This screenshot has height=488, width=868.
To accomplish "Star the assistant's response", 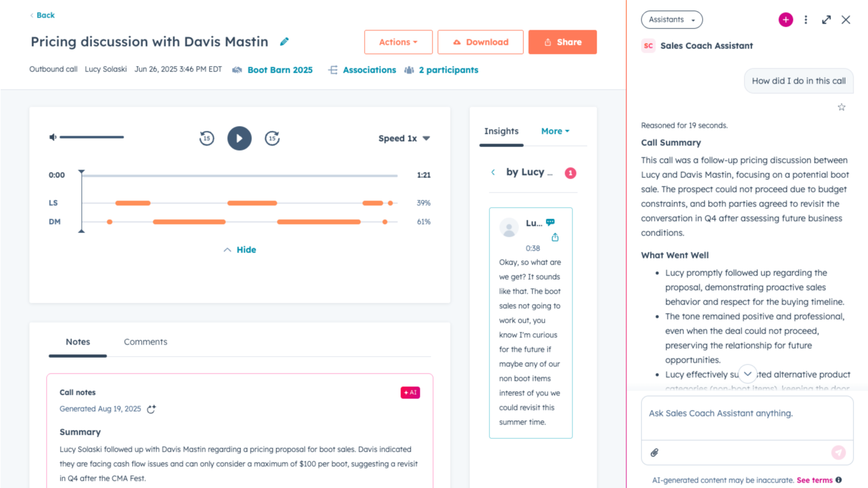I will [841, 107].
